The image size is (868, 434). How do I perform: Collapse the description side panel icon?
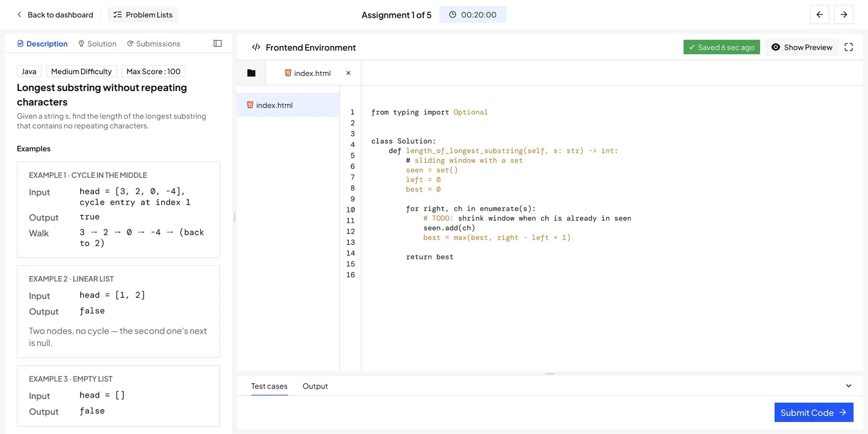coord(218,43)
